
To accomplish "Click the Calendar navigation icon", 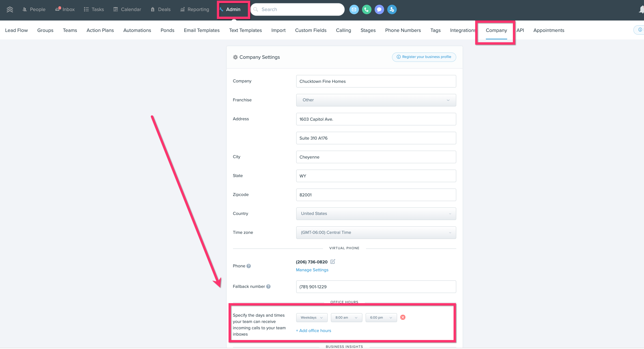I will pos(115,9).
